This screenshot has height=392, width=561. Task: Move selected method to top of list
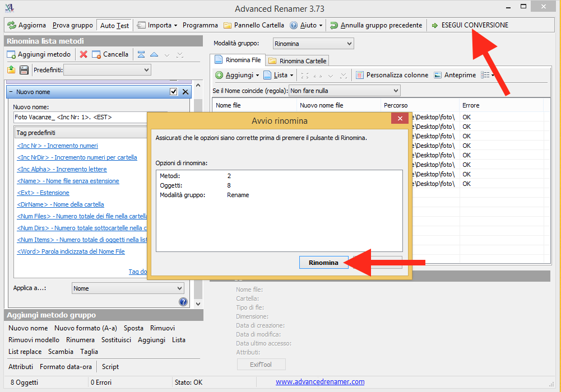click(141, 55)
